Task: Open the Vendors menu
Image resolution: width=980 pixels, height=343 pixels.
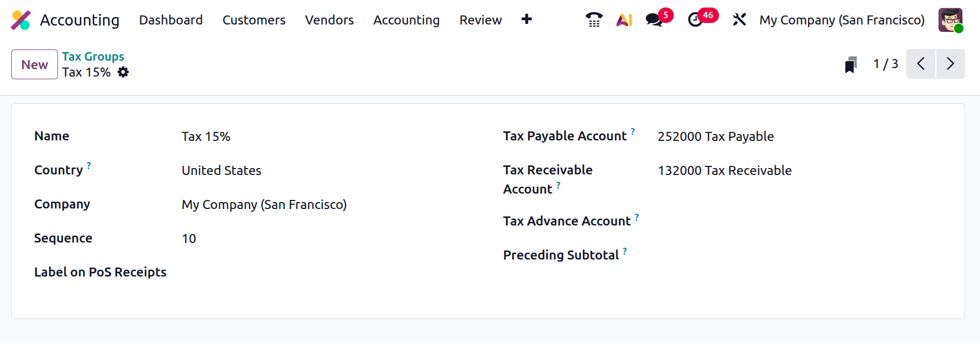Action: click(x=329, y=20)
